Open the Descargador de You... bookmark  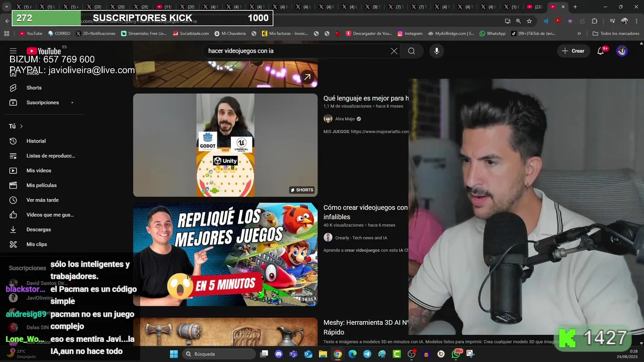369,34
